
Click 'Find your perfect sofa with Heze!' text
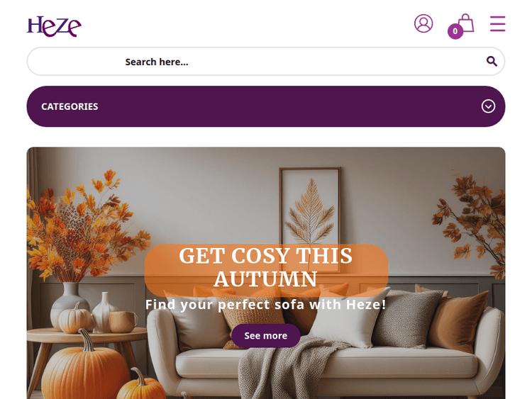pos(266,305)
